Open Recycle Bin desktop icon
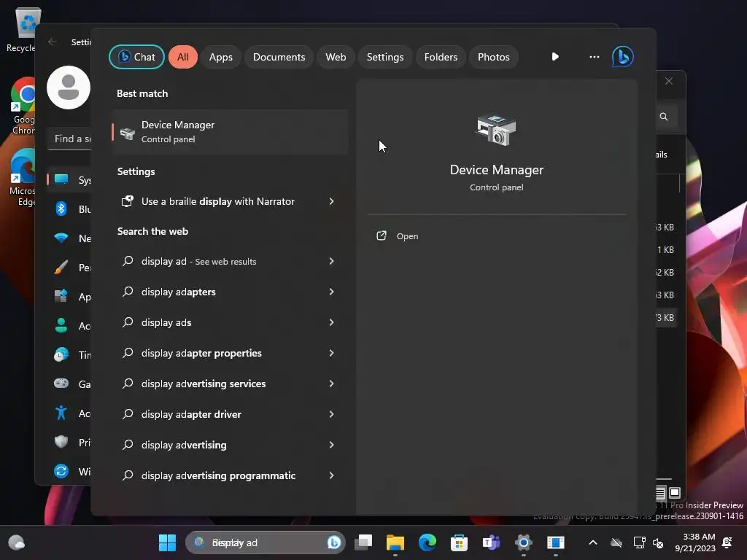 [24, 29]
